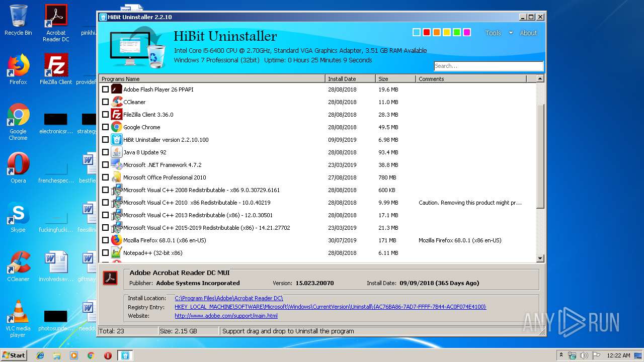Click the volume icon in system tray
The image size is (644, 362).
pos(584,355)
